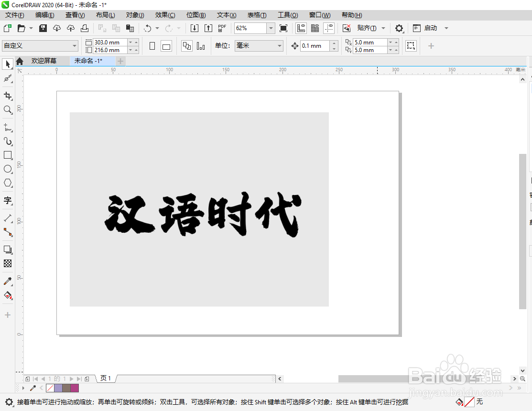Select the Zoom tool

tap(7, 110)
